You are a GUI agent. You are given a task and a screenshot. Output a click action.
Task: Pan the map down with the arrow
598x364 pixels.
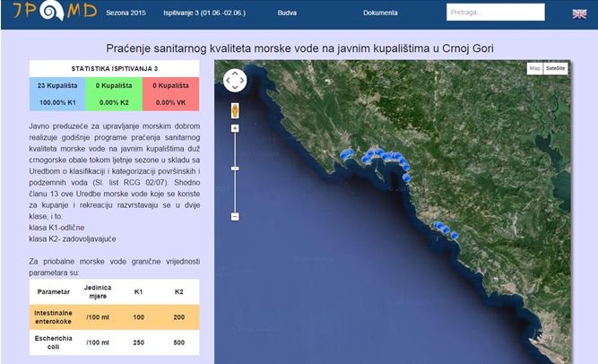point(235,89)
